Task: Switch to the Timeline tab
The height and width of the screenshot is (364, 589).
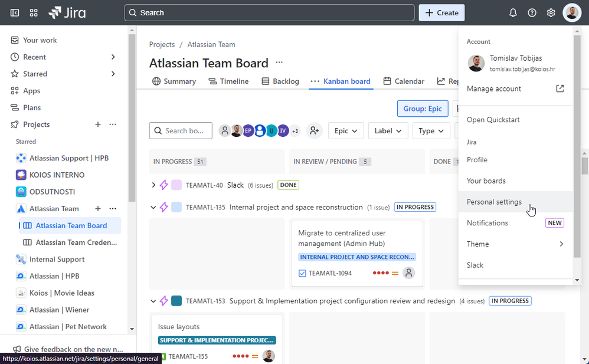Action: click(x=229, y=81)
